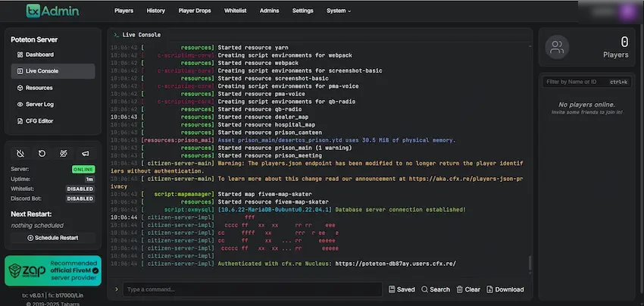The height and width of the screenshot is (306, 644).
Task: Click the 'Started resource prison_canteen' log line
Action: pos(270,133)
